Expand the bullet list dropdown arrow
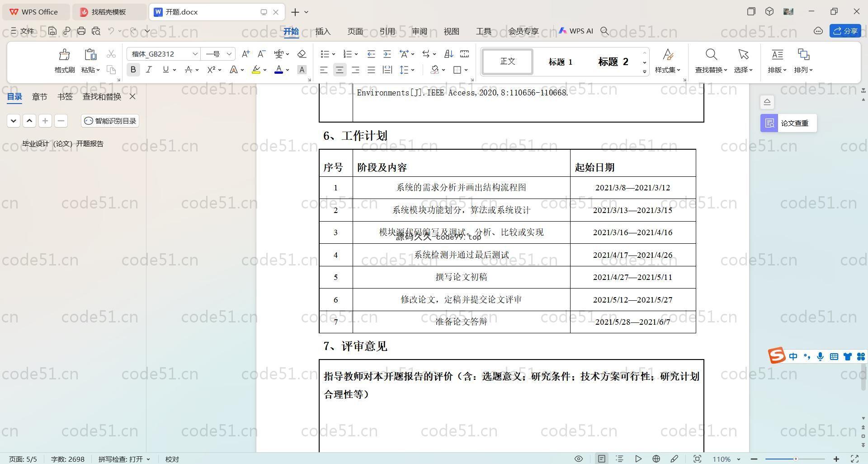 tap(334, 54)
